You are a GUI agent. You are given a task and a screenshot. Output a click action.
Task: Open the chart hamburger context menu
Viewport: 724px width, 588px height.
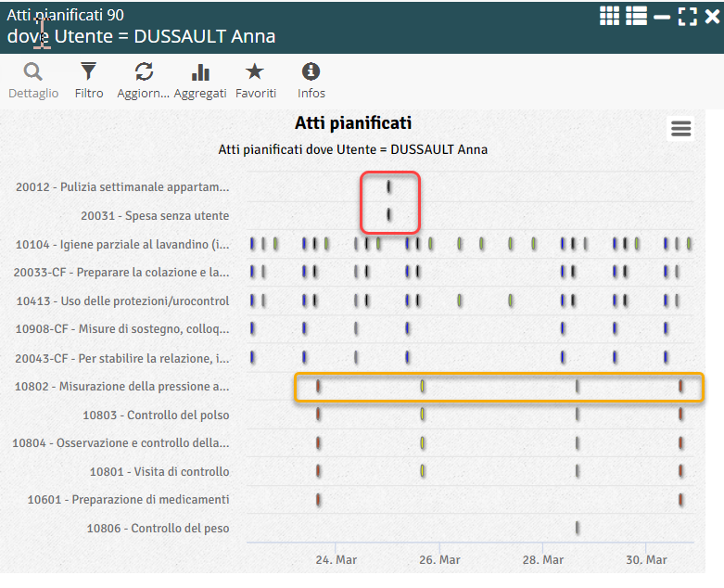681,129
